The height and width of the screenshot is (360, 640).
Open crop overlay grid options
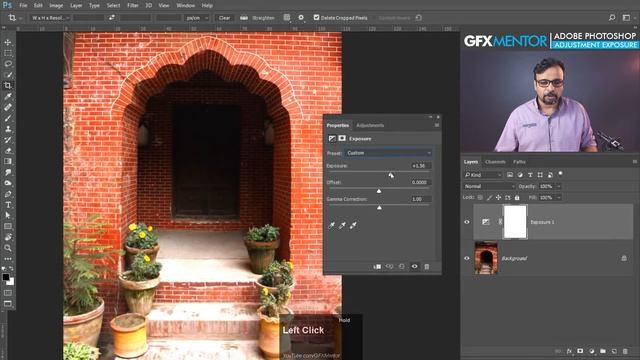click(287, 18)
